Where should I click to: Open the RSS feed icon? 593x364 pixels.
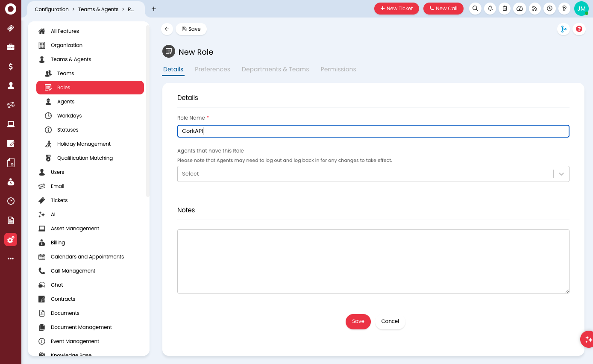point(534,9)
